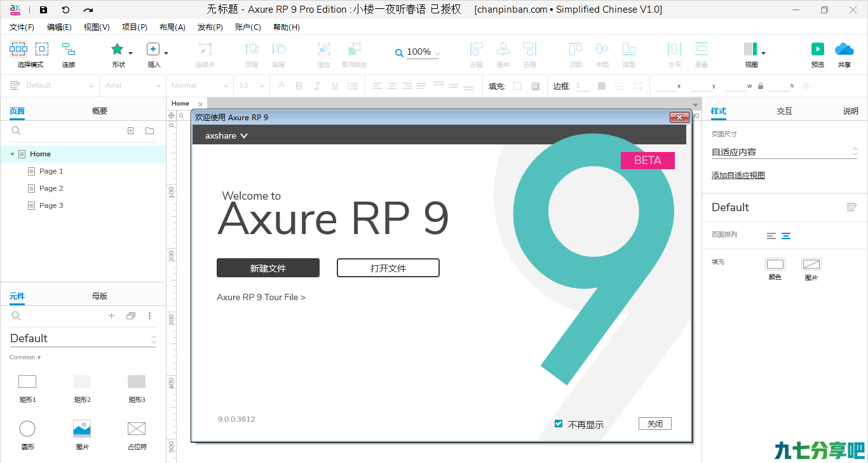Screen dimensions: 868x463
Task: Toggle the lock aspect ratio padlock
Action: tap(760, 86)
